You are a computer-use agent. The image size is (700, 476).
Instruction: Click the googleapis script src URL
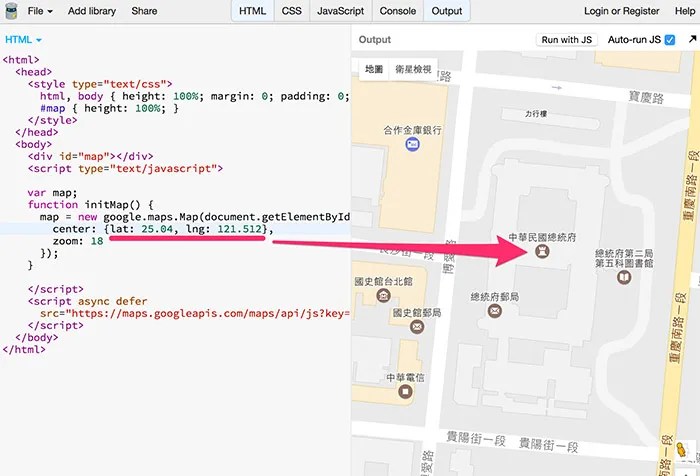click(208, 313)
